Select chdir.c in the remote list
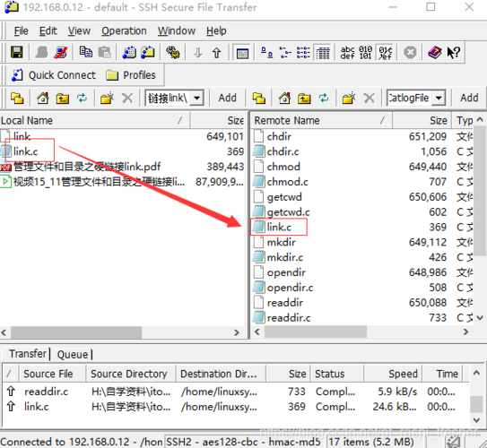 click(283, 151)
